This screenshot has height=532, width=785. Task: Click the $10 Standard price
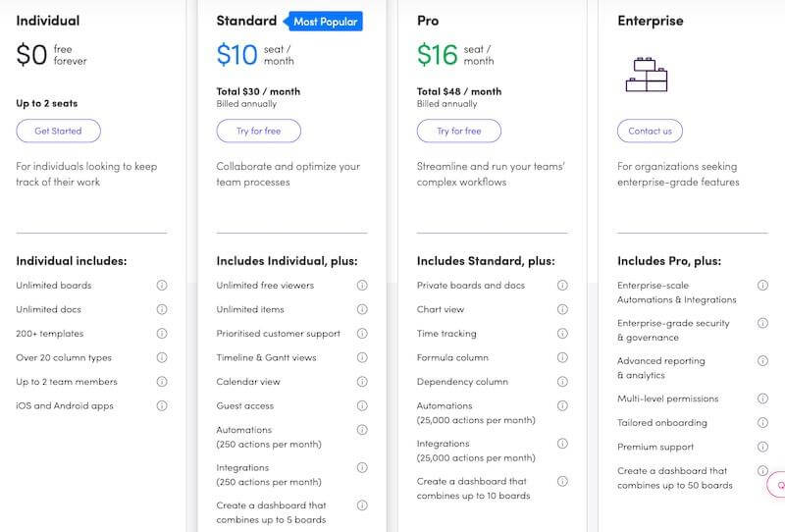(236, 55)
